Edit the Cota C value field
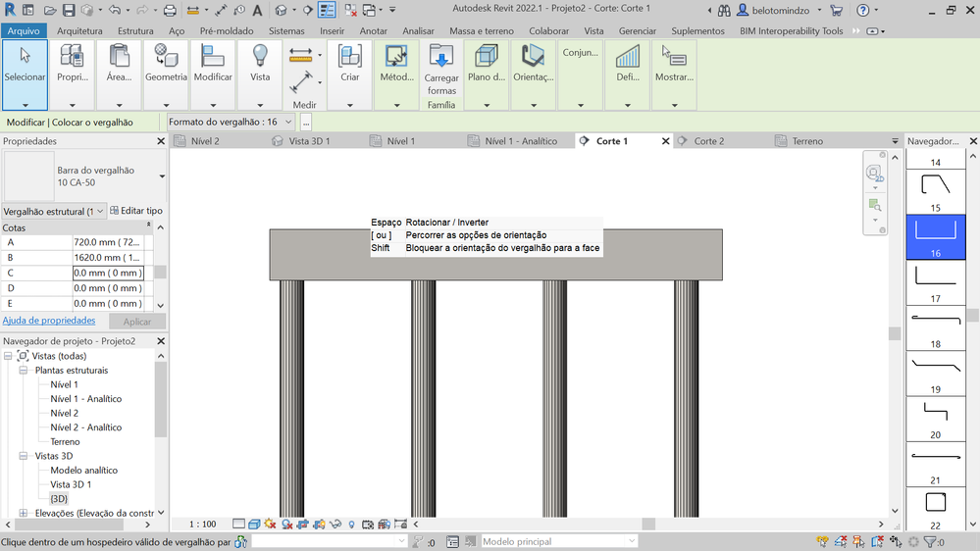The height and width of the screenshot is (551, 980). point(108,273)
